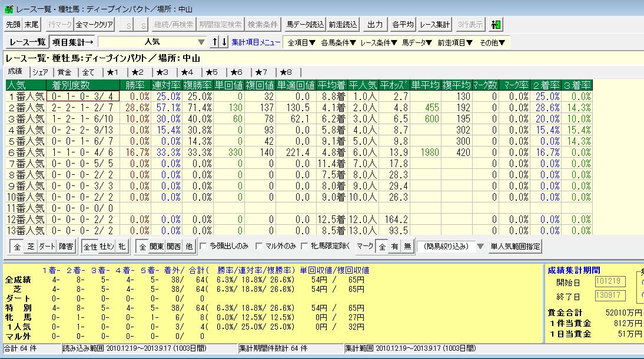Switch to レース一覧 view
Viewport: 644px width, 359px height.
(27, 41)
